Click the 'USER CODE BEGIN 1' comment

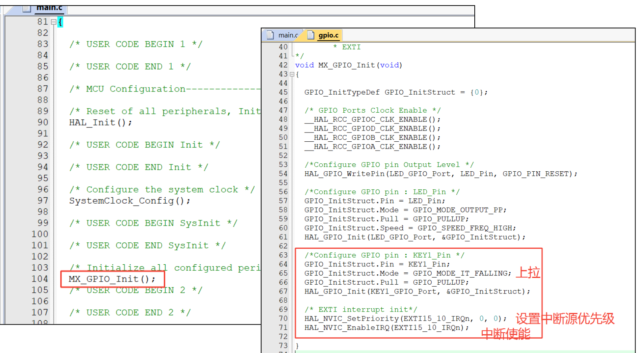pyautogui.click(x=136, y=44)
